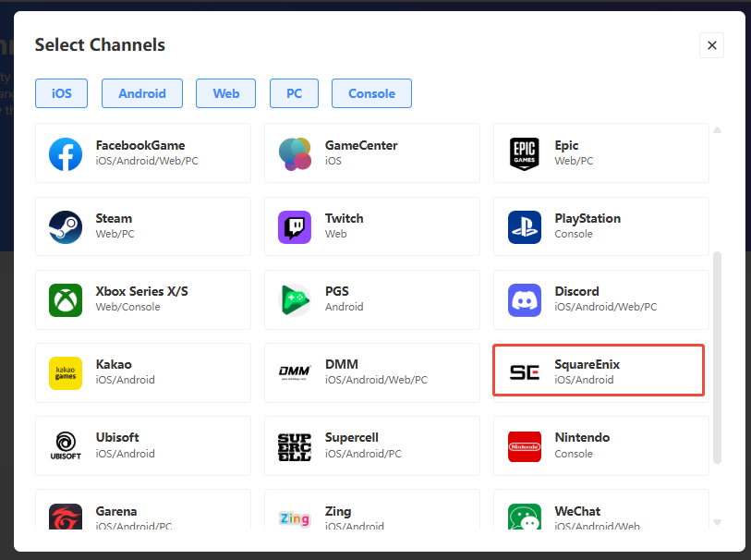751x560 pixels.
Task: Choose the yellow Kakao games icon
Action: pos(66,373)
